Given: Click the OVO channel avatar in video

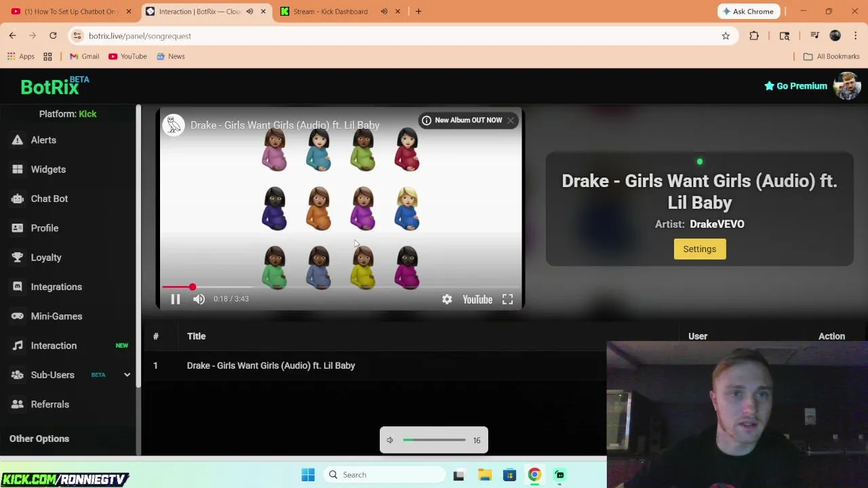Looking at the screenshot, I should [174, 125].
